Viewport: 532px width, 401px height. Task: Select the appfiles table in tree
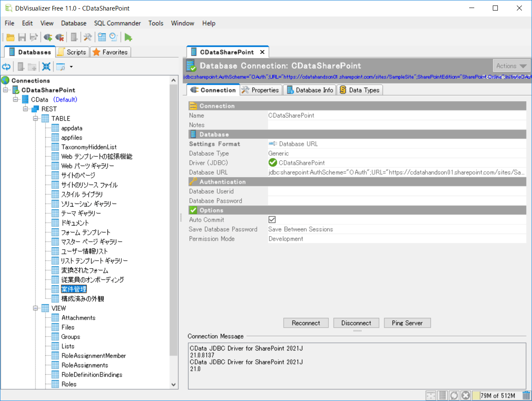point(72,137)
